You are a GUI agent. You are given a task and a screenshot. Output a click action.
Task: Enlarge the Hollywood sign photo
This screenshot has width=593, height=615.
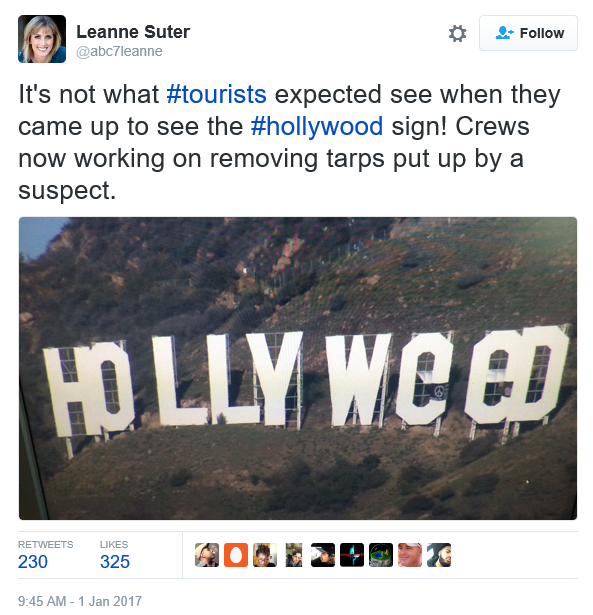[298, 368]
